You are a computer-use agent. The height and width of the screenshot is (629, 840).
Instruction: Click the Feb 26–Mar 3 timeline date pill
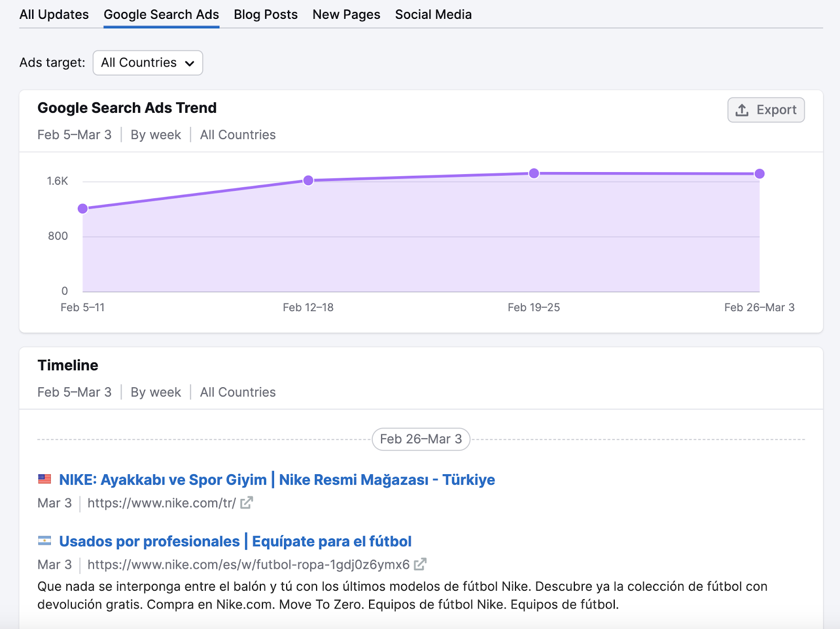click(421, 439)
